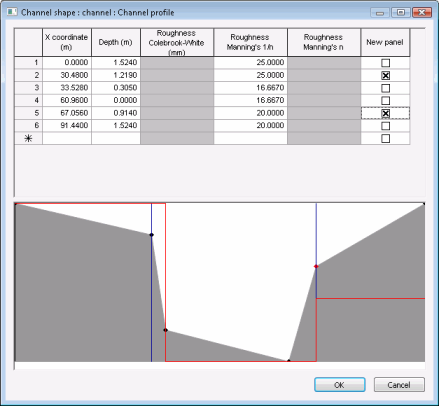Click the red profile point marker
This screenshot has width=439, height=406.
[316, 266]
